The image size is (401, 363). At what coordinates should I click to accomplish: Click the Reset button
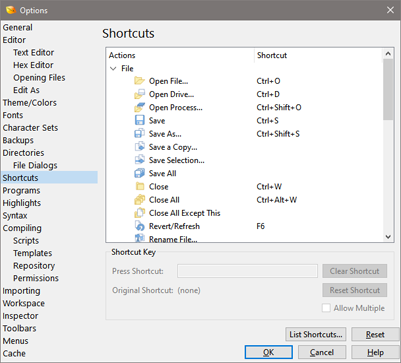point(375,334)
